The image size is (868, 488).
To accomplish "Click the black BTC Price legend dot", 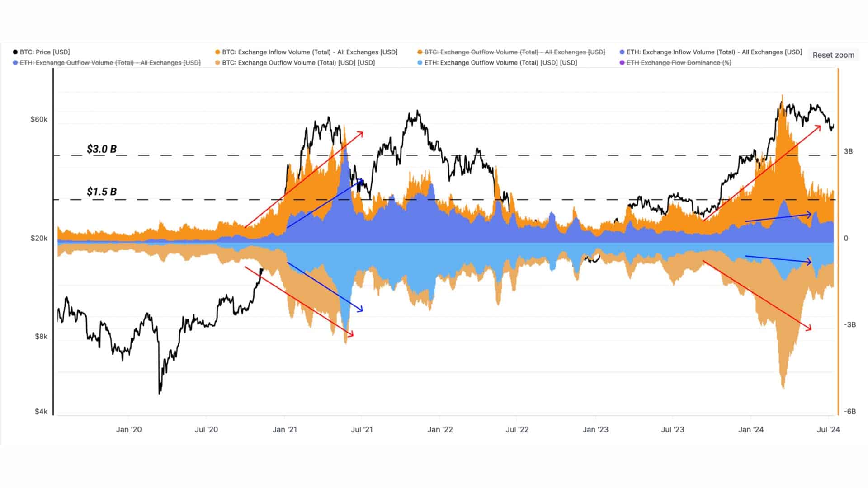I will coord(15,52).
